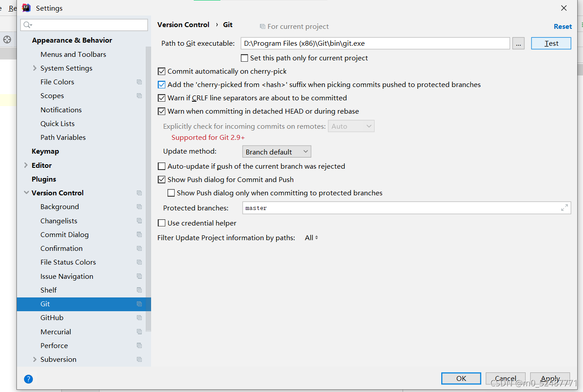This screenshot has width=583, height=392.
Task: Select Notifications settings entry
Action: click(61, 110)
